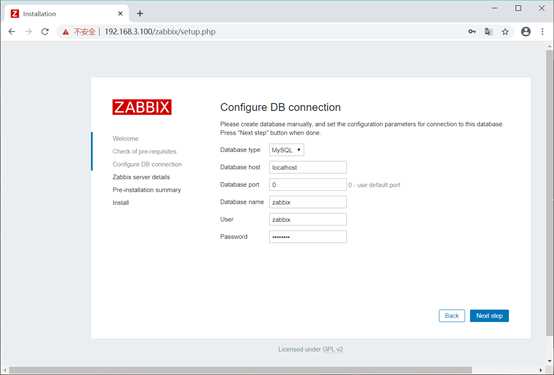Click the '0 - use default port' hint
Viewport: 554px width, 375px height.
(x=374, y=185)
